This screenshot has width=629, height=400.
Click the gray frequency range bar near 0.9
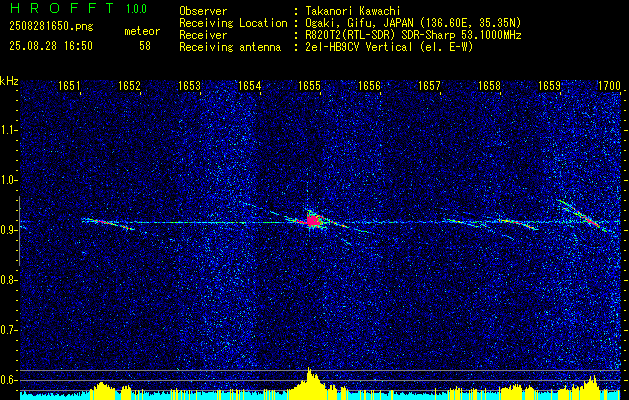tap(19, 231)
